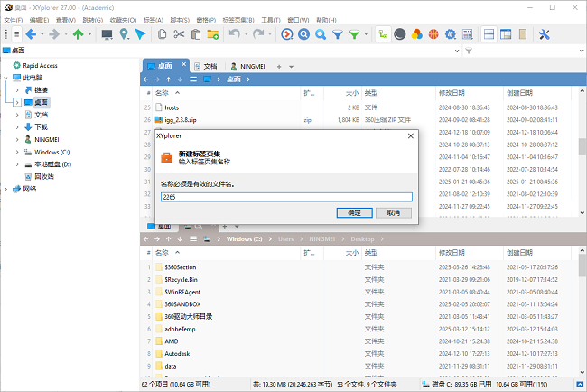The height and width of the screenshot is (392, 587).
Task: Click the blue gear badge icon
Action: (451, 34)
